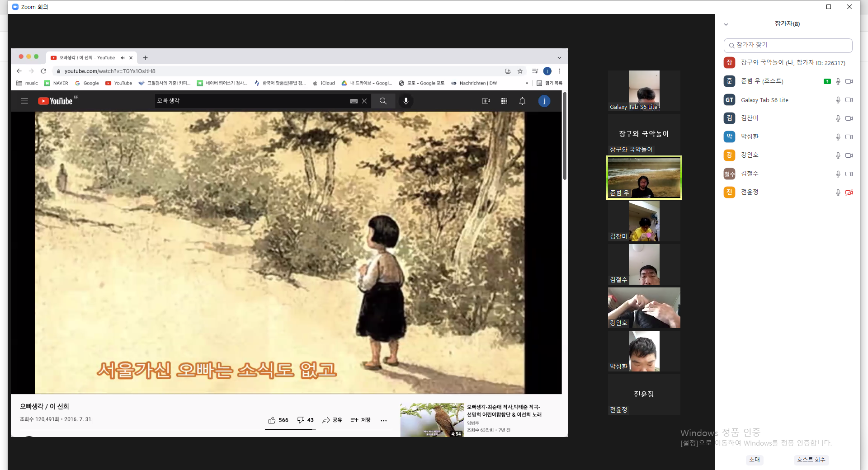Click Chrome reload button
The height and width of the screenshot is (470, 868).
pyautogui.click(x=43, y=71)
